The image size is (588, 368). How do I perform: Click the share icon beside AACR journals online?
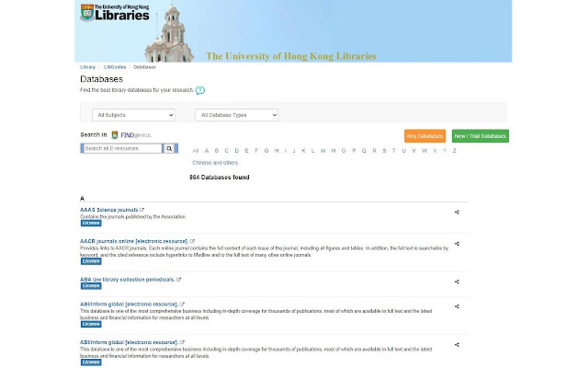pos(457,243)
